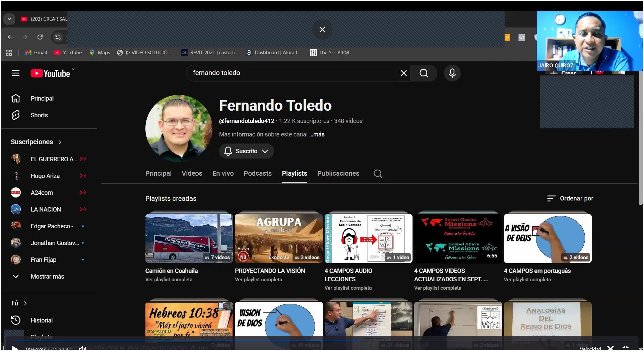
Task: Click the magnifier search button
Action: [424, 73]
